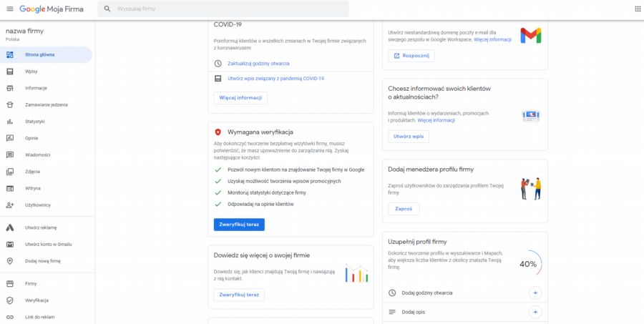Select Strona główna in the sidebar
Viewport: 644px width, 324px height.
[39, 54]
